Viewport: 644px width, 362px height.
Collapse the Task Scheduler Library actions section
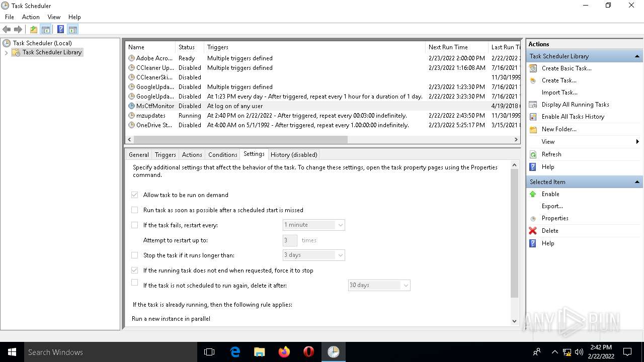637,56
